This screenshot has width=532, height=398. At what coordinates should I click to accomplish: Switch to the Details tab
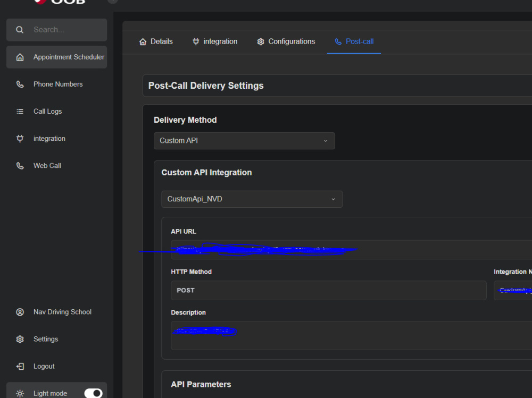pos(156,41)
